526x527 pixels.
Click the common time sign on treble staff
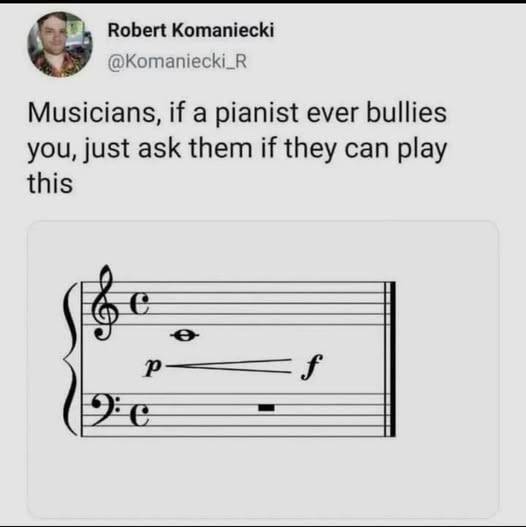pos(140,303)
